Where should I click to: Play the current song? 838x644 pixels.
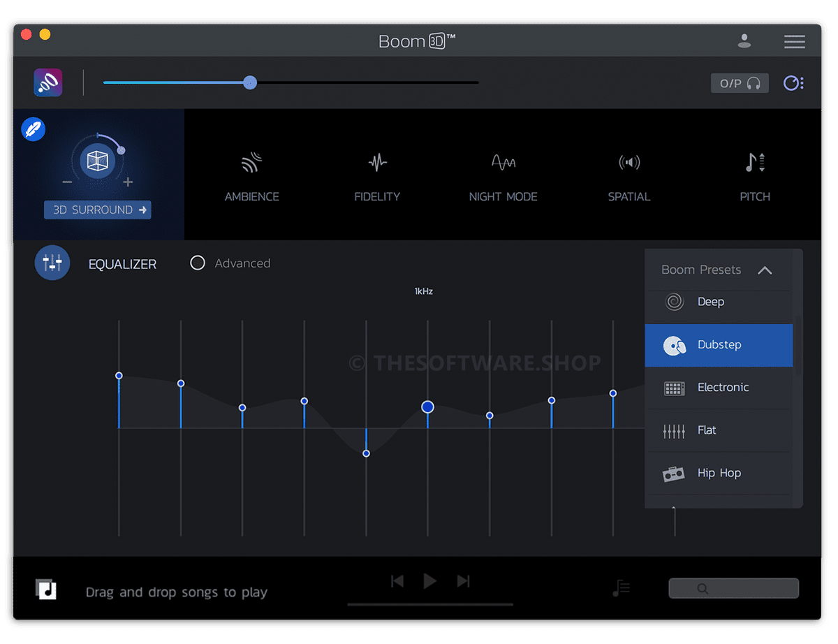[430, 581]
